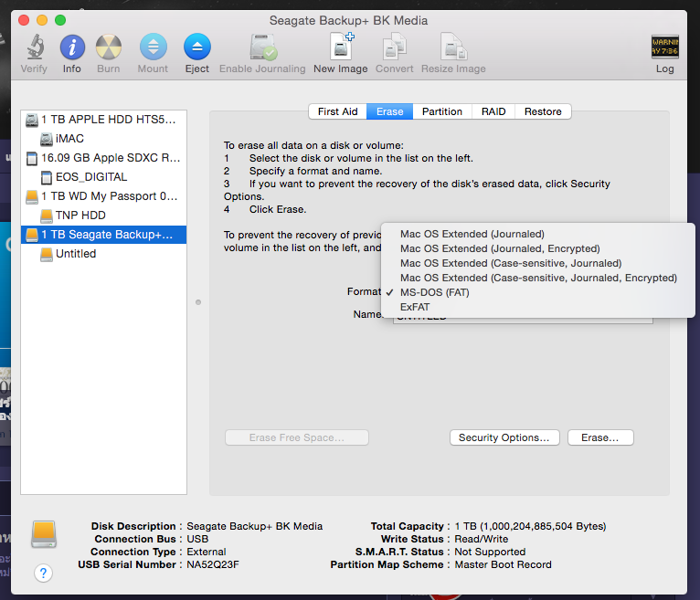Select 1 TB Seagate Backup+ disk

pyautogui.click(x=103, y=235)
